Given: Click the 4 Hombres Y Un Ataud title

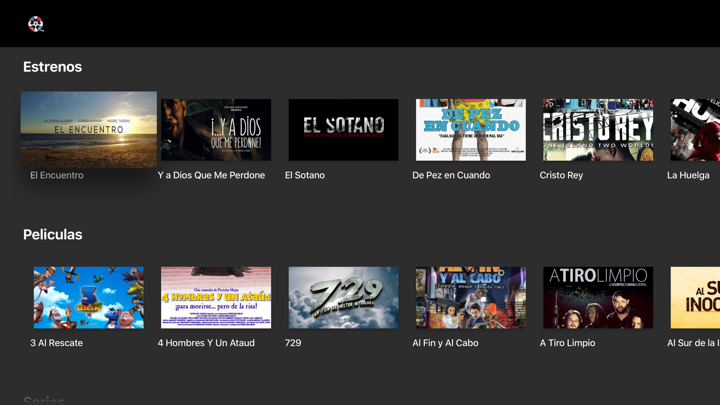Looking at the screenshot, I should click(x=206, y=343).
